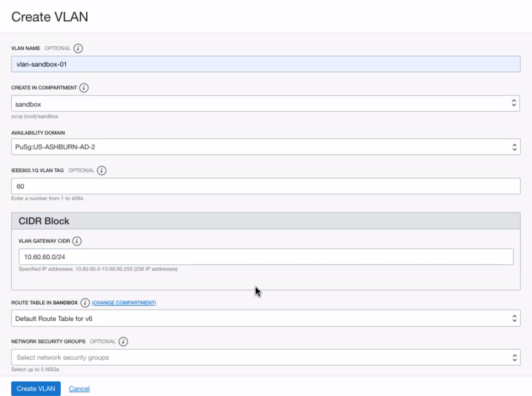Expand the Availability Domain selector
The width and height of the screenshot is (532, 396).
265,147
